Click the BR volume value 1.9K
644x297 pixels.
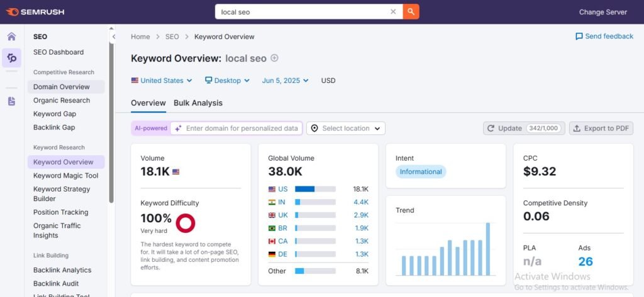[x=361, y=228]
